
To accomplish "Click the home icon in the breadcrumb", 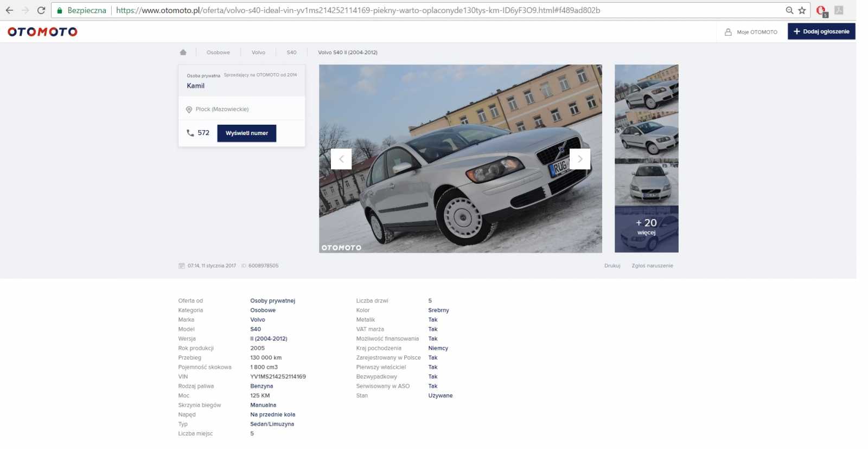I will (x=183, y=53).
